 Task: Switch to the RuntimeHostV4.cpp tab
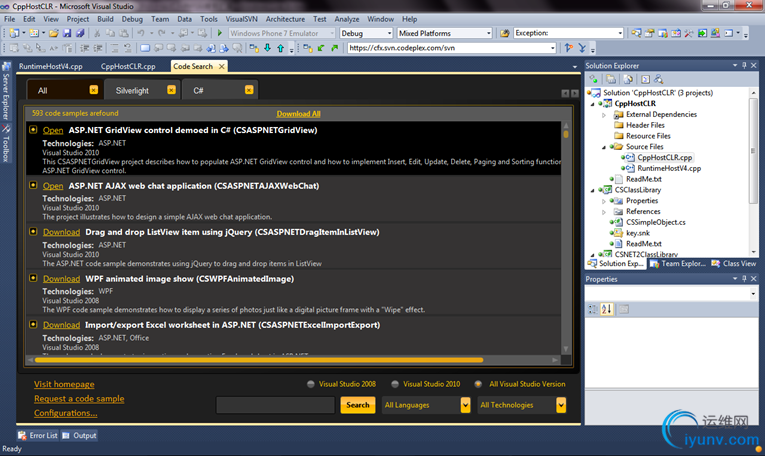51,66
